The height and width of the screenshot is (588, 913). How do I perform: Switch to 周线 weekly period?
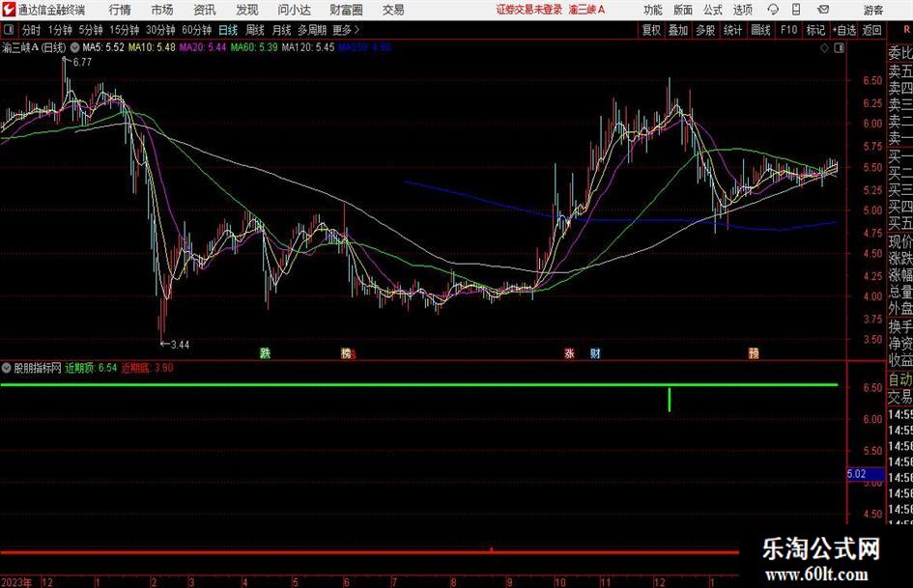coord(255,30)
